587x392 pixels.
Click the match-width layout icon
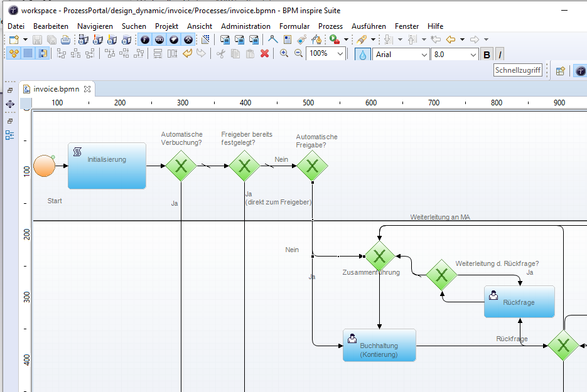click(x=158, y=53)
